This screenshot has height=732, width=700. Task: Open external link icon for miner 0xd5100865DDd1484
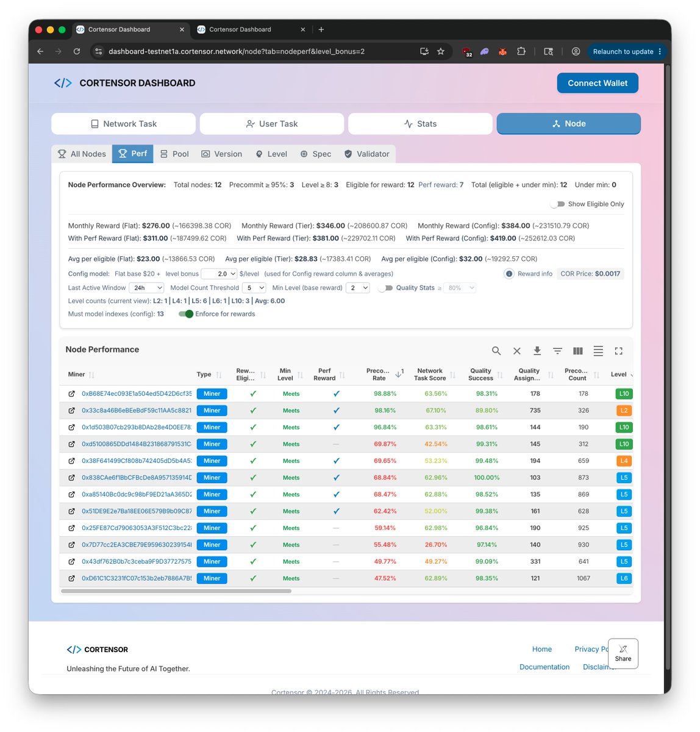coord(71,444)
